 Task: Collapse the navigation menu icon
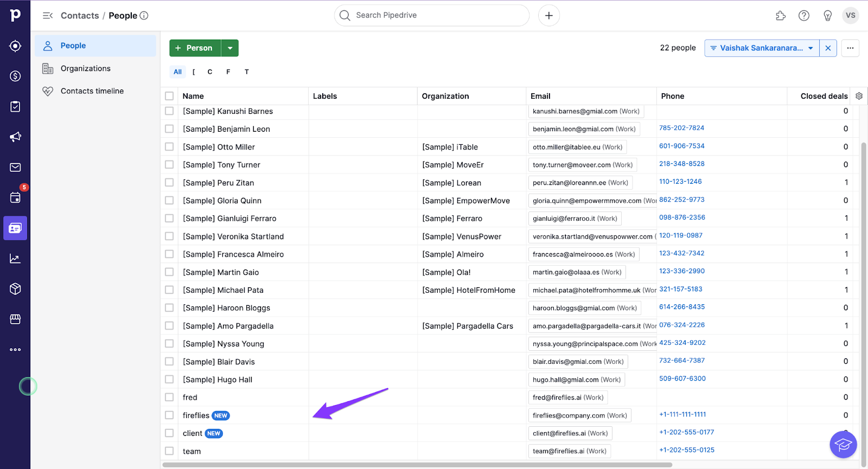[48, 16]
